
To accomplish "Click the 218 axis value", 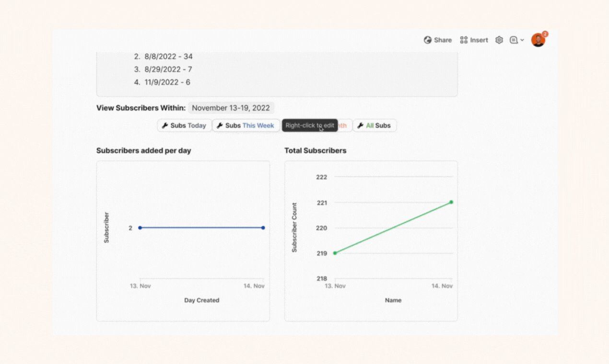I will coord(321,278).
